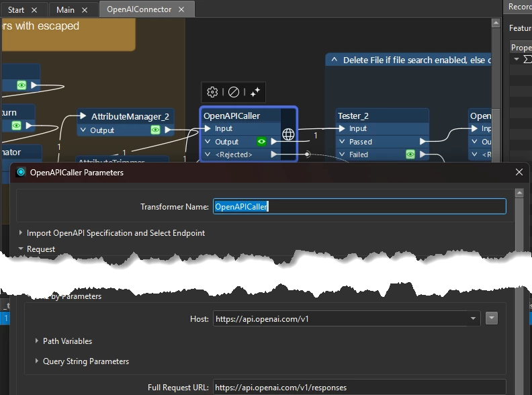532x395 pixels.
Task: Select the OpenAIConnector tab
Action: [139, 9]
